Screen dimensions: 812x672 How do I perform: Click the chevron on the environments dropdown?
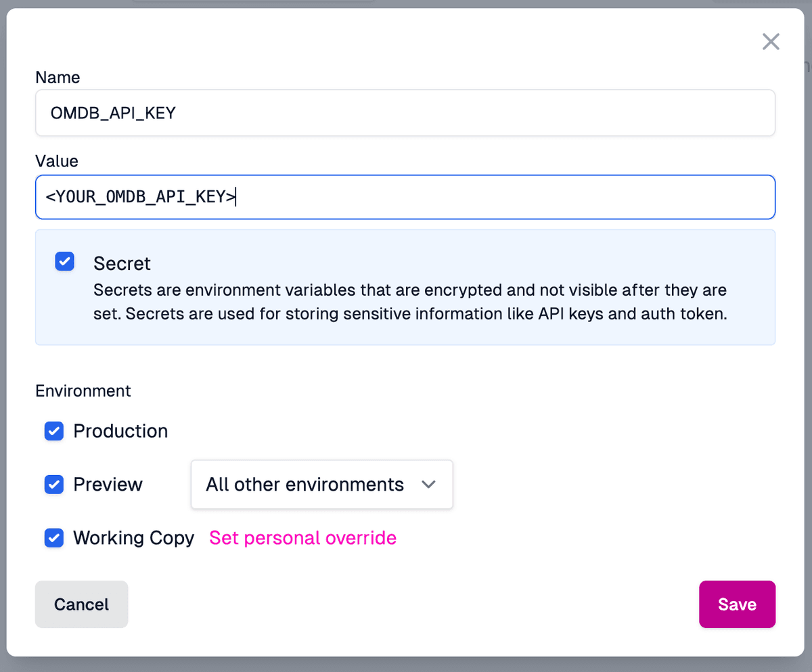point(428,485)
